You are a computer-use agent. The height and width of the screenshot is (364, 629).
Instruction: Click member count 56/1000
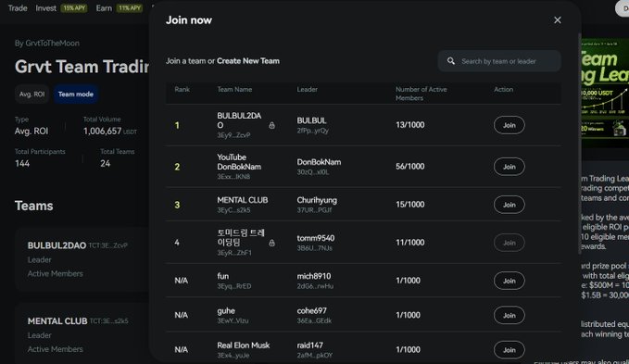point(410,167)
